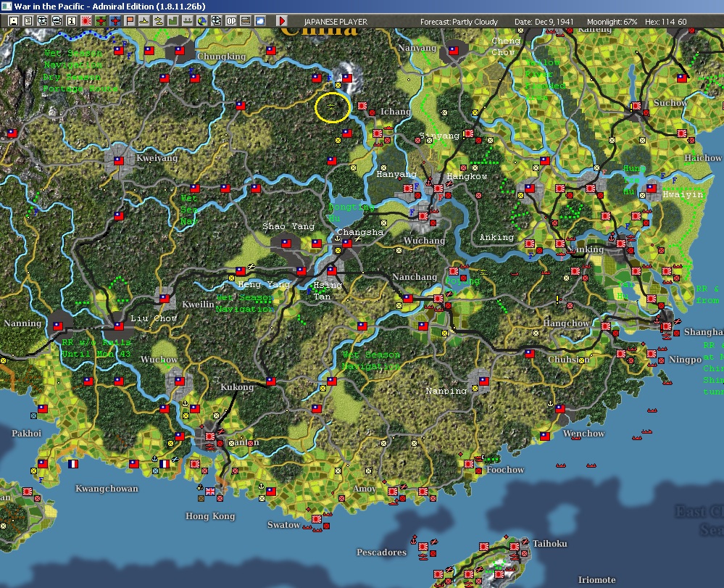Click the green industry building toolbar icon
Image resolution: width=724 pixels, height=588 pixels.
pyautogui.click(x=173, y=21)
